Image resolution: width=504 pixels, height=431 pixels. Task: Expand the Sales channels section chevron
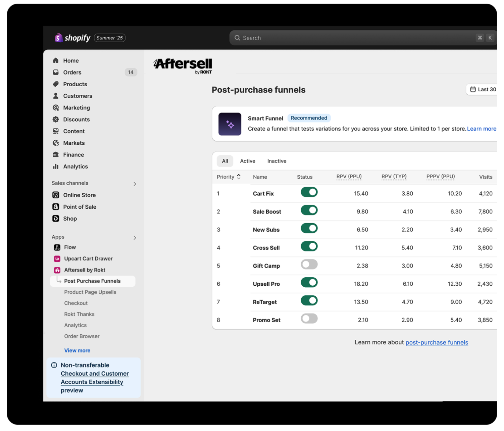pos(135,184)
